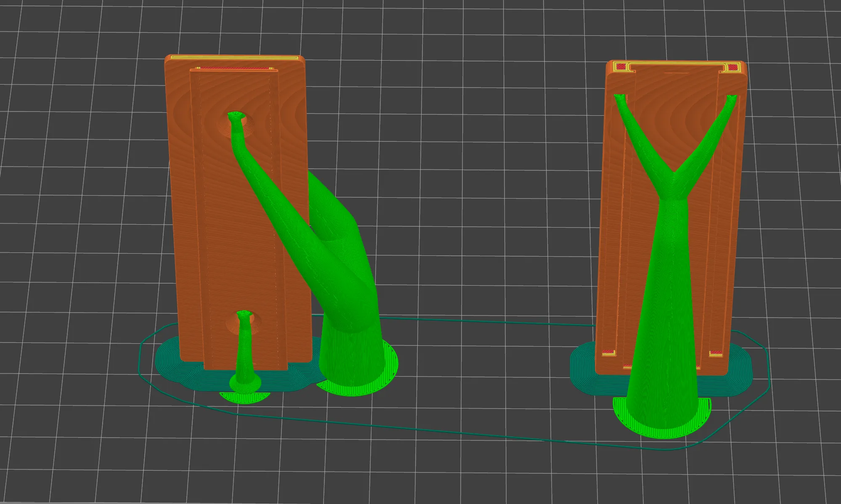The height and width of the screenshot is (504, 841).
Task: Click green half-circle pad under small left support
Action: point(244,398)
